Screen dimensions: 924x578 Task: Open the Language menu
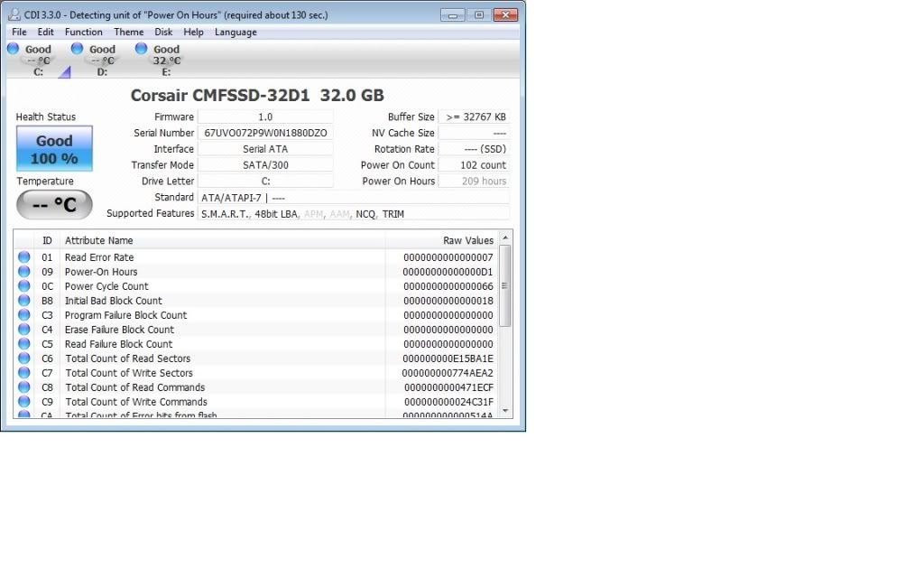pyautogui.click(x=236, y=32)
